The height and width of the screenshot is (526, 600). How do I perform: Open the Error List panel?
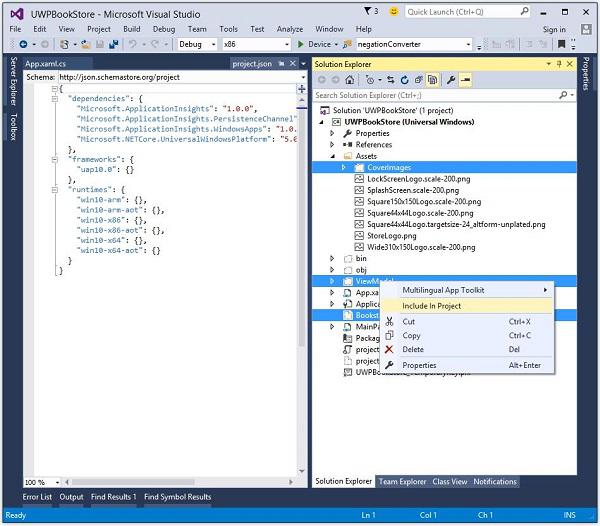[37, 496]
